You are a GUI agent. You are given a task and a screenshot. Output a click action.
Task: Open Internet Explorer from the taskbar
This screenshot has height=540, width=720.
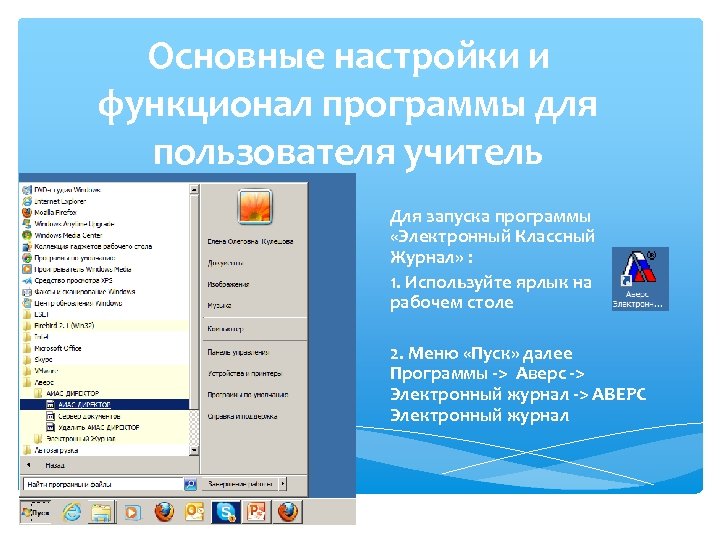pos(72,512)
